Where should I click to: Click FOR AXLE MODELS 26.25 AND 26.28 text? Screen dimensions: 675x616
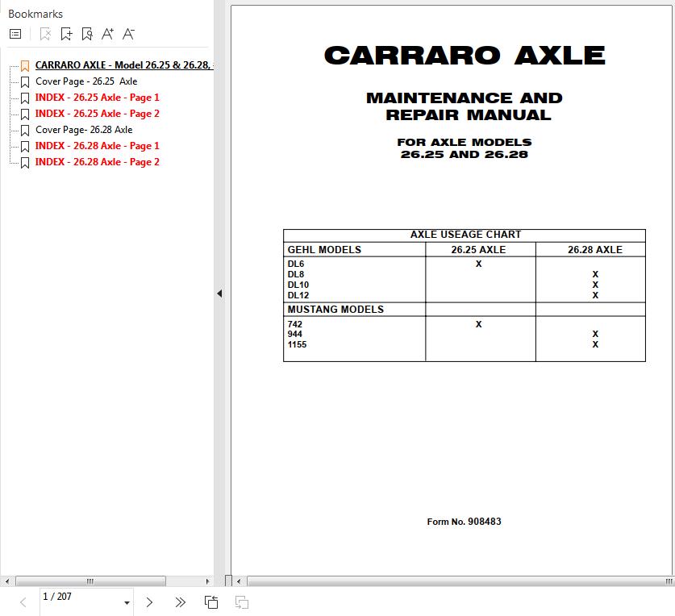click(465, 148)
